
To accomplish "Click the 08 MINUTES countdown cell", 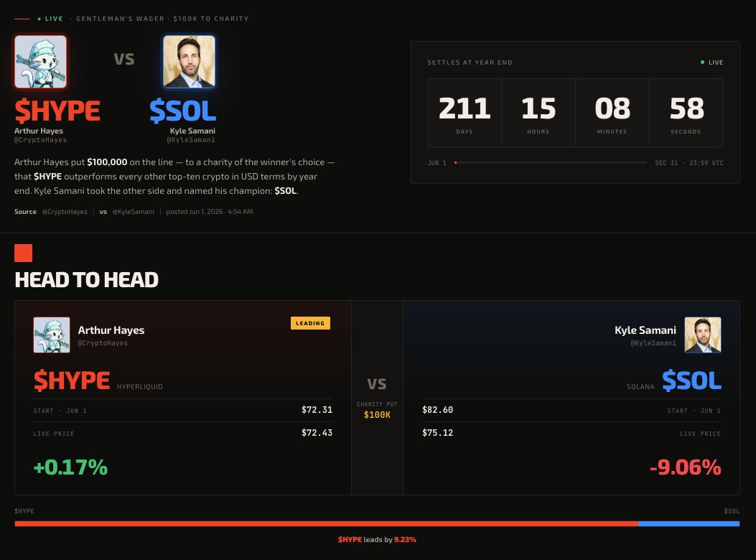I will click(612, 113).
